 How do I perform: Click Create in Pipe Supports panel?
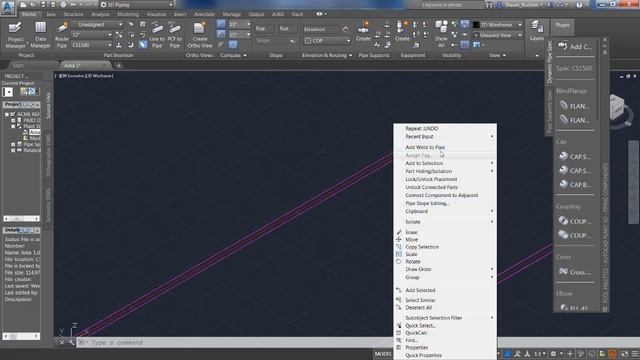363,32
